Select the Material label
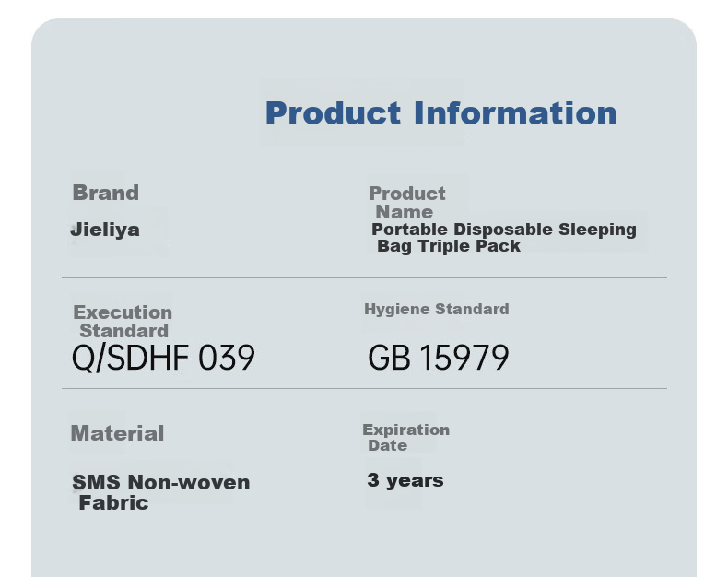 coord(117,433)
